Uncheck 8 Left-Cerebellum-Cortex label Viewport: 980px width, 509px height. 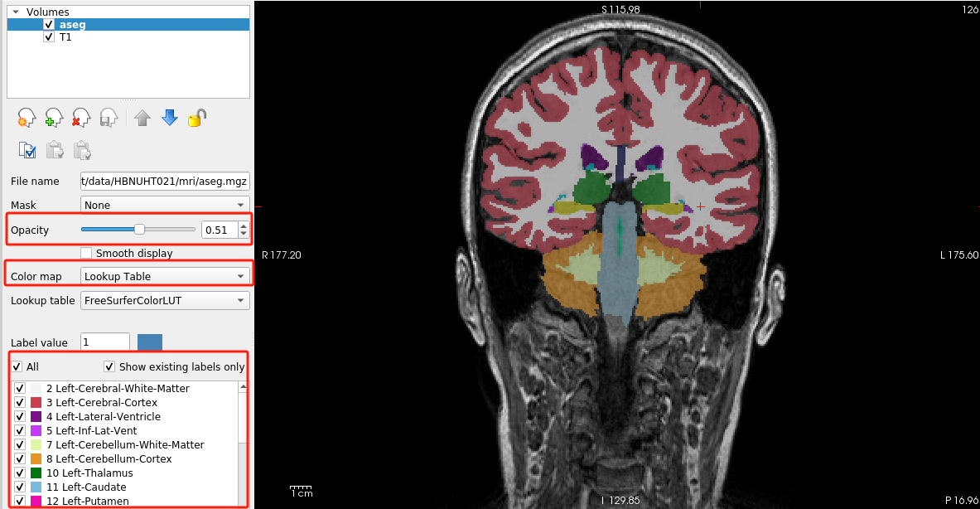coord(20,458)
